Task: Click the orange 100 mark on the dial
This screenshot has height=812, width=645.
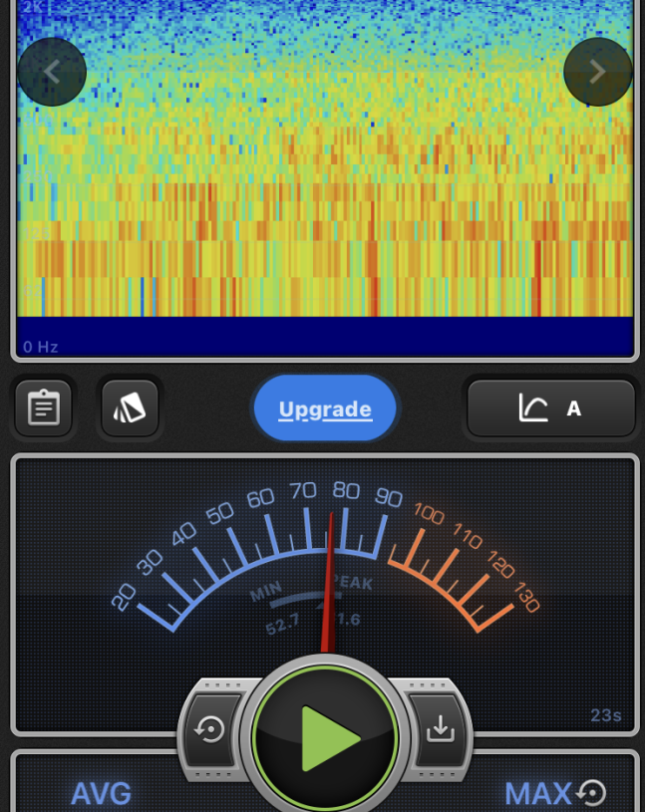Action: click(428, 515)
